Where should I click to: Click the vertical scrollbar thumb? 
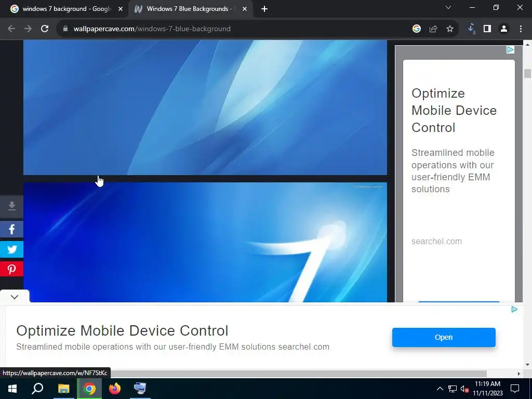point(527,73)
